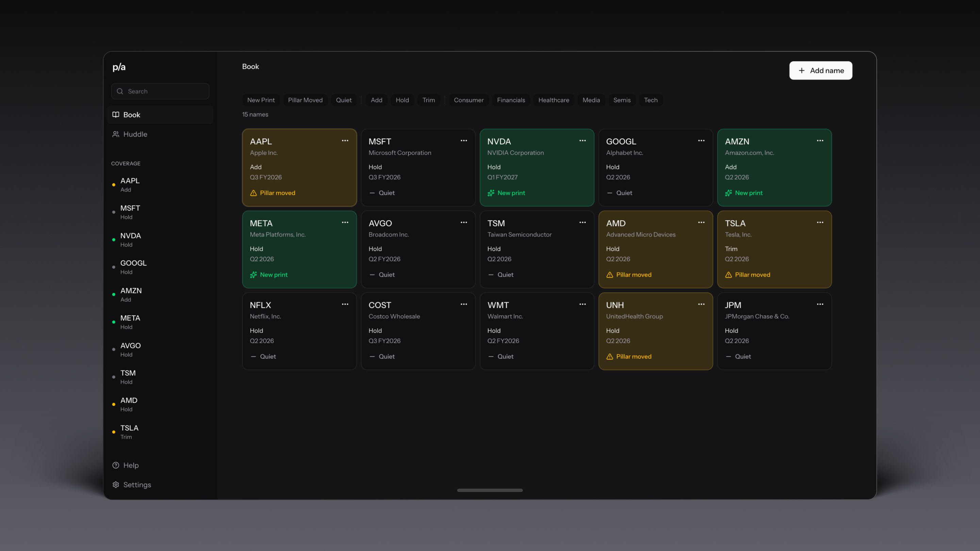Click the more options dots on GOOGL card
Viewport: 980px width, 551px height.
tap(701, 141)
